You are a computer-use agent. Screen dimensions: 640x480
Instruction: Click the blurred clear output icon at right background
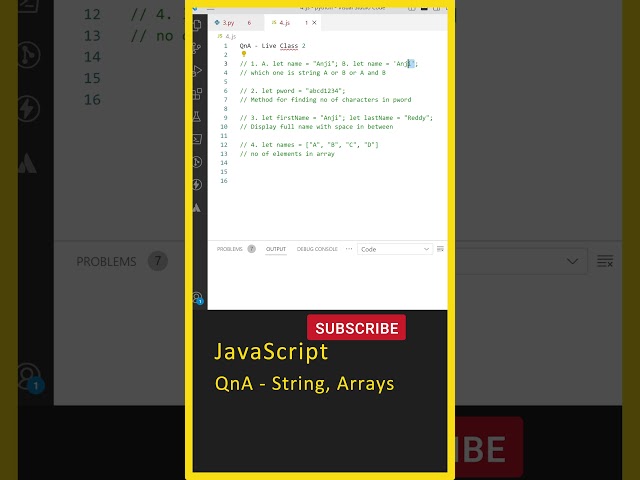pyautogui.click(x=605, y=261)
